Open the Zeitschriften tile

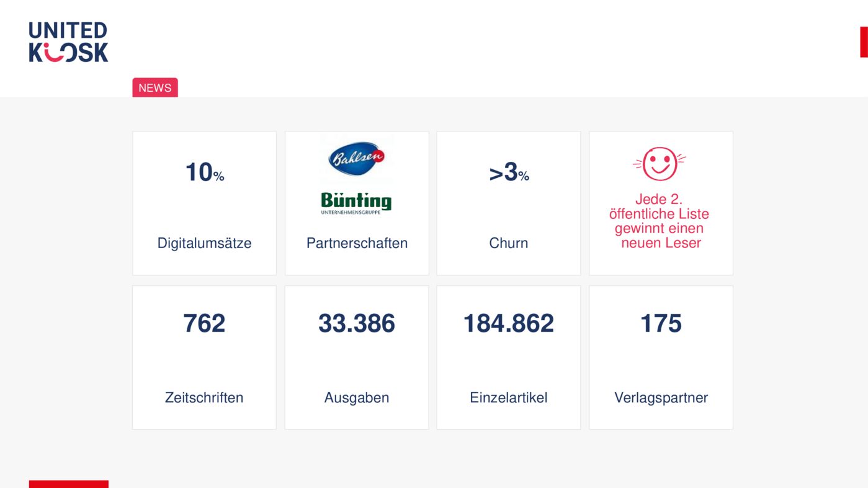click(x=204, y=358)
